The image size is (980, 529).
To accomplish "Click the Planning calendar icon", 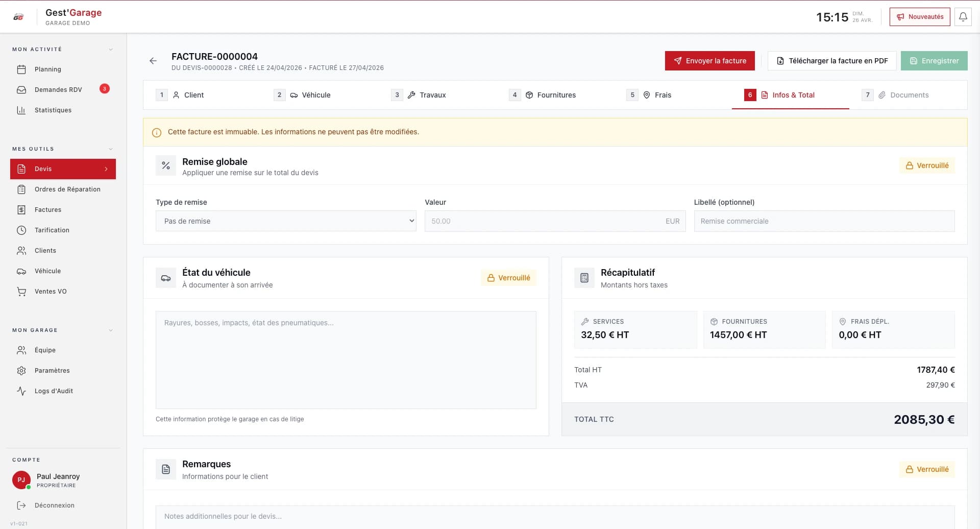I will tap(21, 69).
